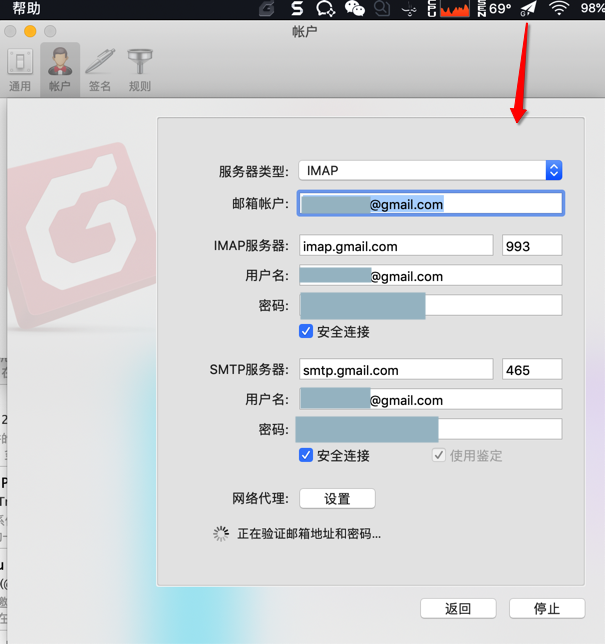Toggle the 使用鉴定 authentication checkbox

click(439, 455)
